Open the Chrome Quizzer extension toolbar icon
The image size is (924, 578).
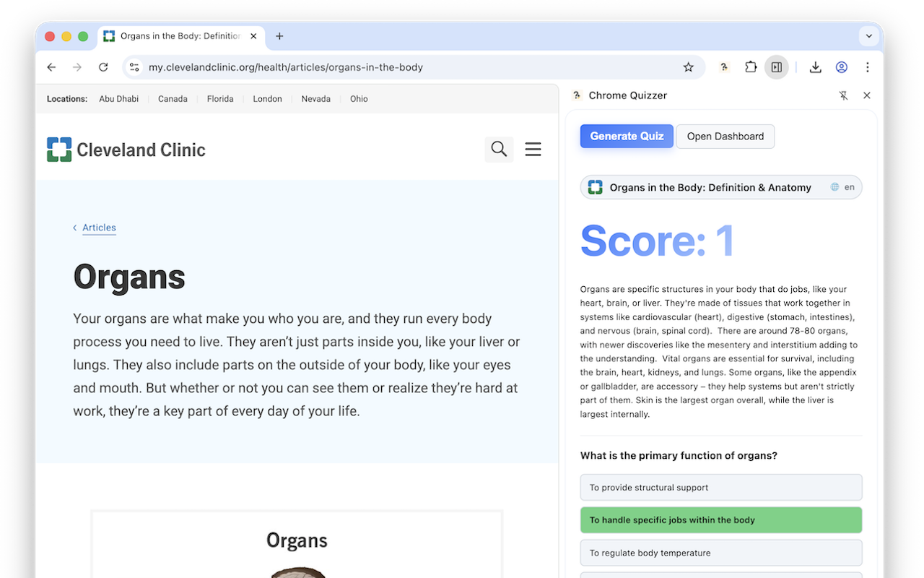click(x=724, y=66)
